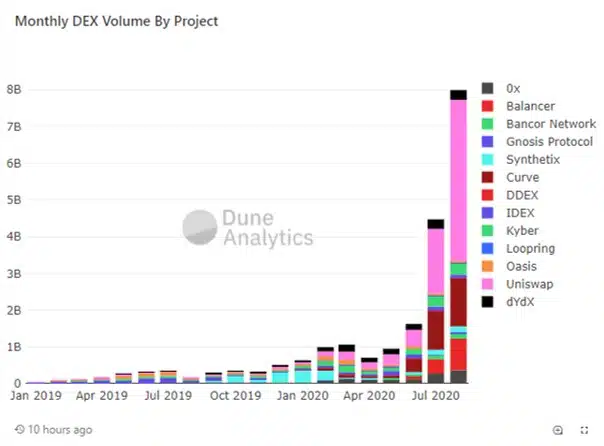Select the 'Synthetix' legend label
Image resolution: width=604 pixels, height=446 pixels.
click(x=533, y=159)
